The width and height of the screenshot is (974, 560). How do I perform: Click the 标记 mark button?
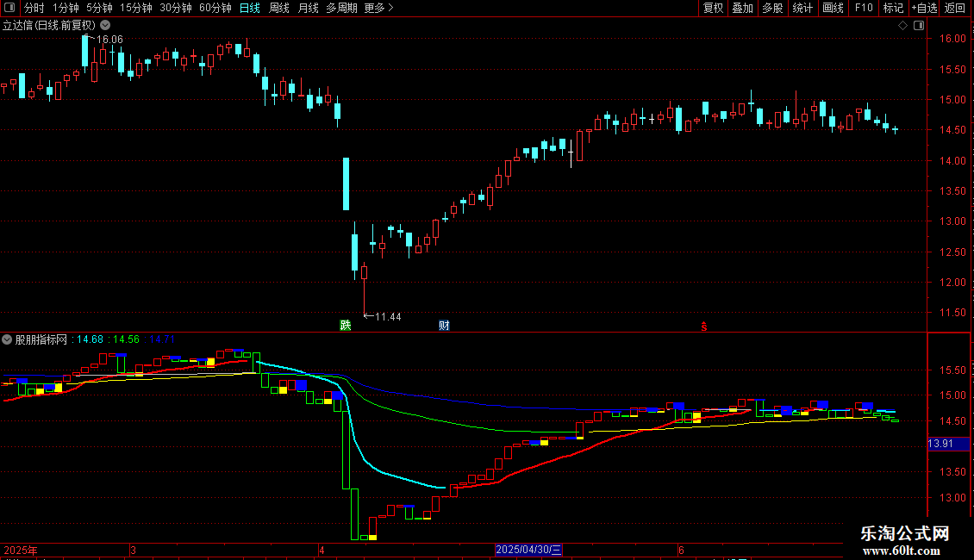coord(893,8)
